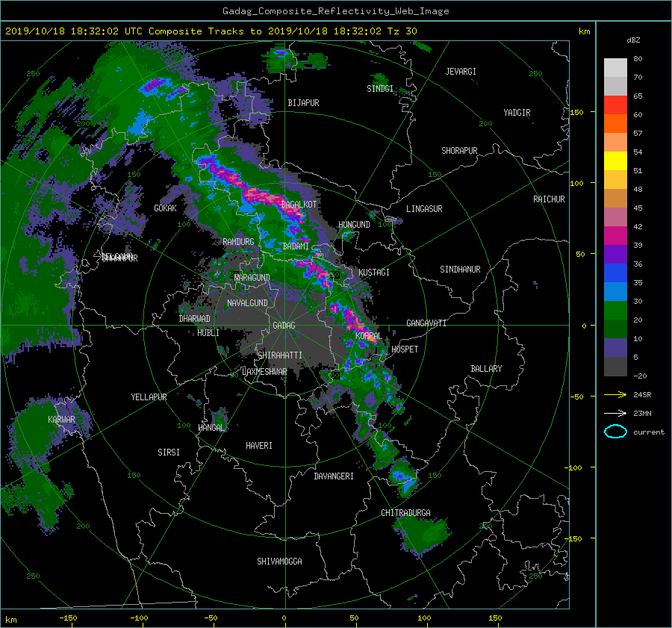Click the KARWAR city label
This screenshot has height=628, width=672.
[61, 420]
